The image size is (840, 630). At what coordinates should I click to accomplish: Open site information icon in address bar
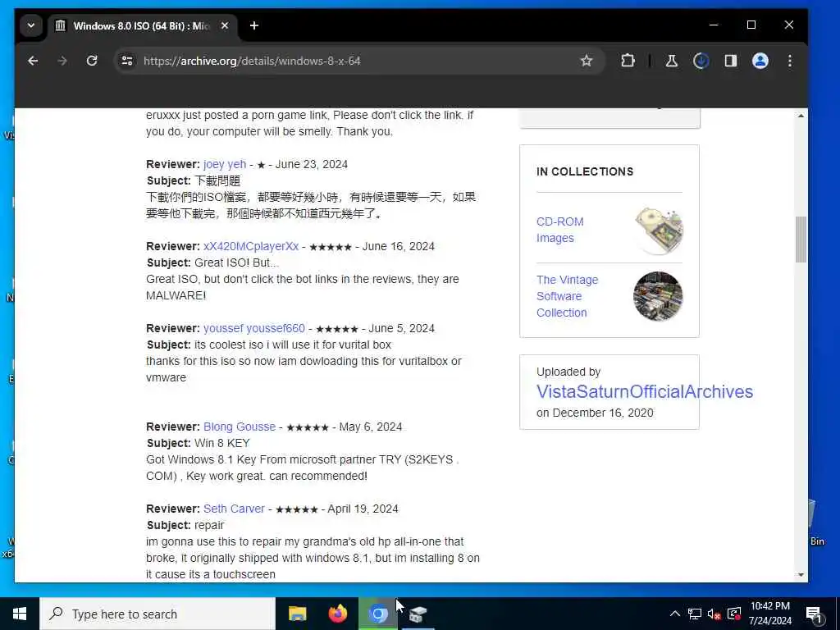pyautogui.click(x=127, y=61)
